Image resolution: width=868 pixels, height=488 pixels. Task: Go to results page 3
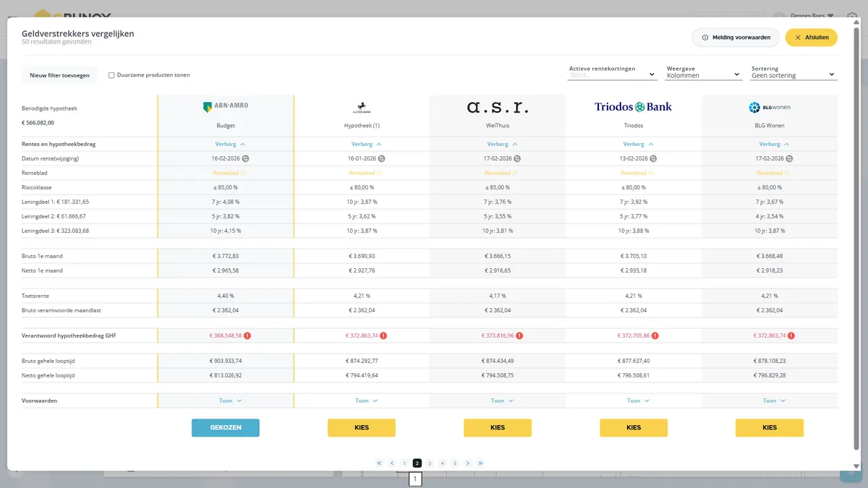coord(430,463)
